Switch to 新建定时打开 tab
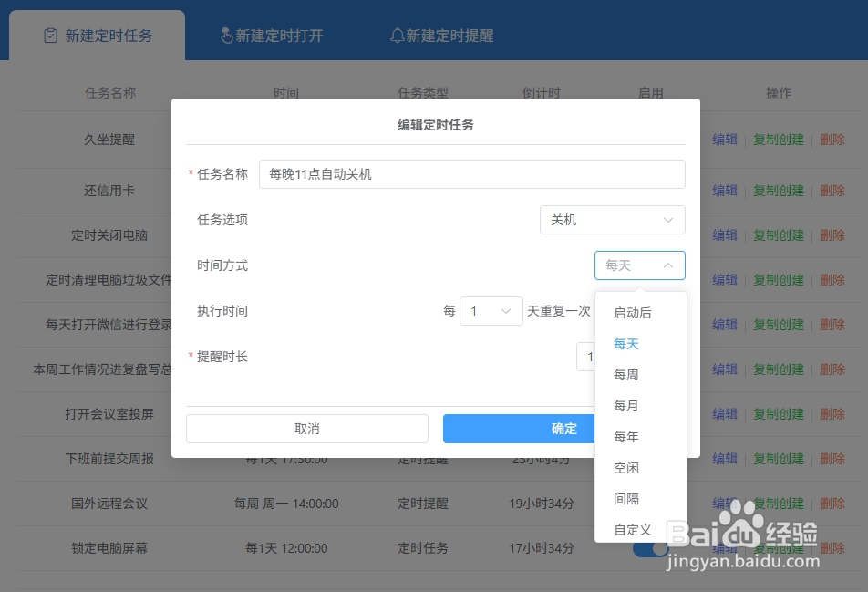This screenshot has height=592, width=868. [272, 36]
